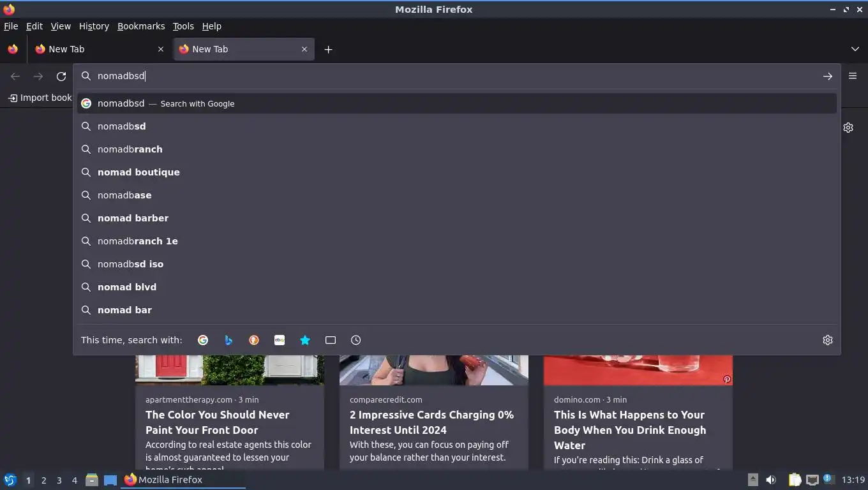The height and width of the screenshot is (490, 868).
Task: Search with DuckDuckGo one-off icon
Action: click(x=254, y=340)
